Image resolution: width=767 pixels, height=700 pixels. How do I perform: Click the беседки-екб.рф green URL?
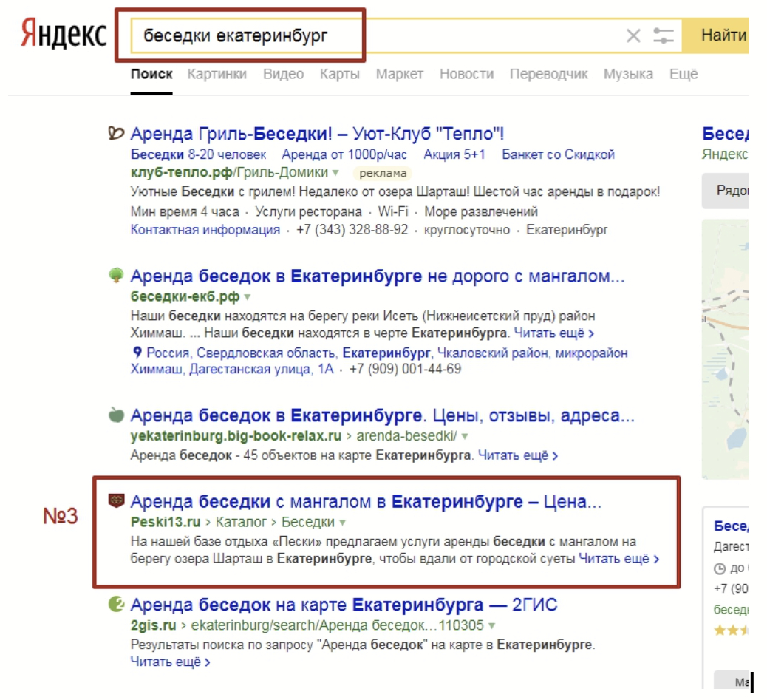click(x=185, y=297)
